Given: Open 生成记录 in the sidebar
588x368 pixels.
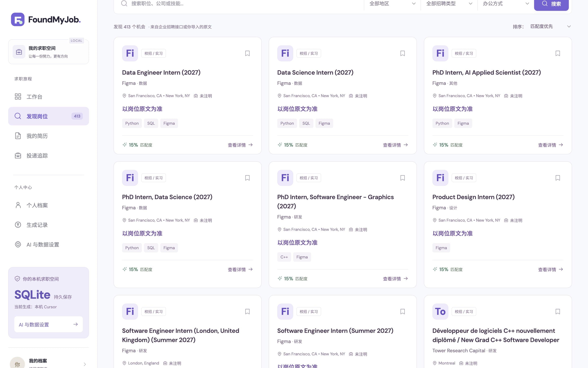Looking at the screenshot, I should [49, 225].
